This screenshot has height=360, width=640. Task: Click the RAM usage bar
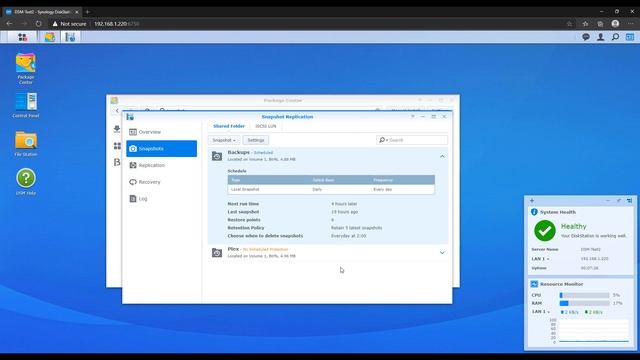pos(584,303)
